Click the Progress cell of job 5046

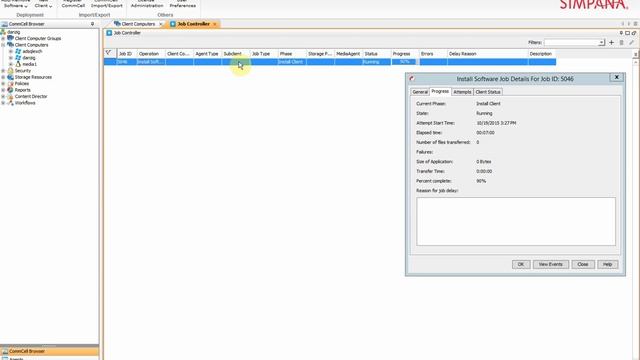point(404,62)
